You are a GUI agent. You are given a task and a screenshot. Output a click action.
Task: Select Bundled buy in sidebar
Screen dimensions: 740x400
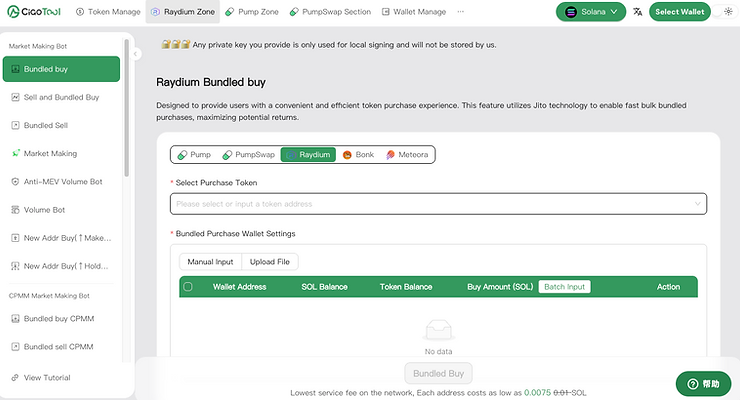tap(61, 69)
